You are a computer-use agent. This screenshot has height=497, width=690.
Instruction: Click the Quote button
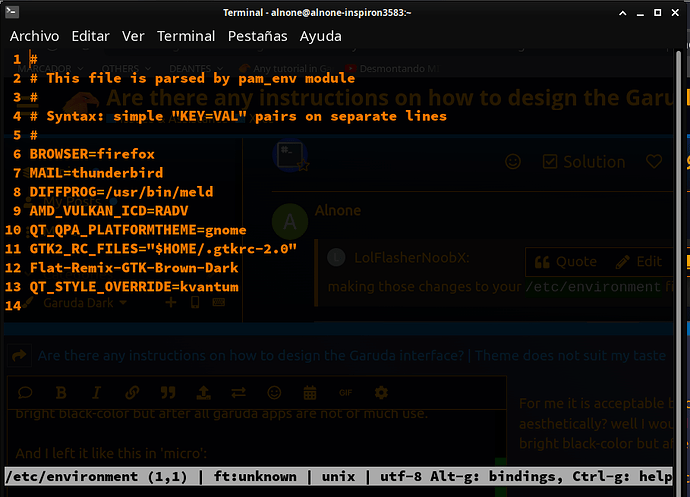point(565,262)
